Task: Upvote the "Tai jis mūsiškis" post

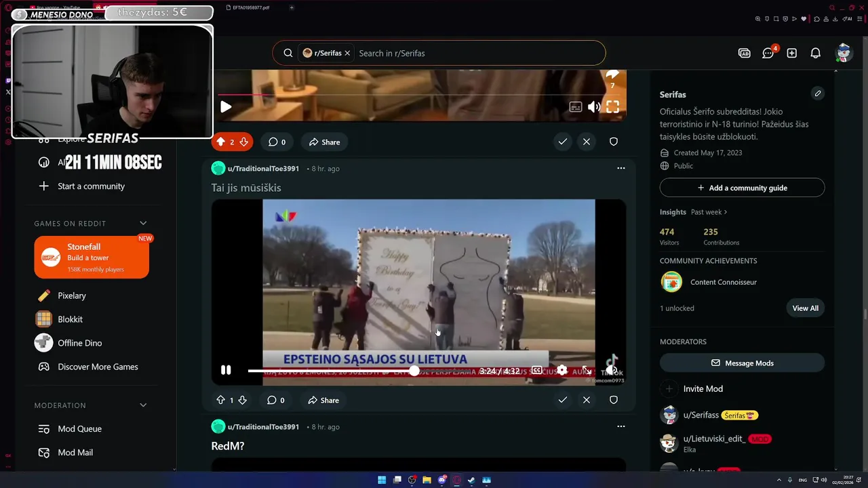Action: [x=220, y=400]
